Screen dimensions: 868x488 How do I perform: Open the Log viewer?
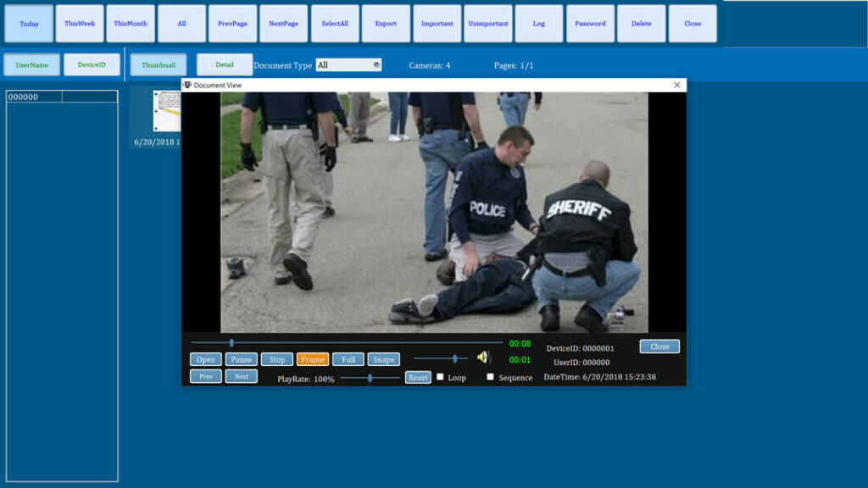[539, 23]
